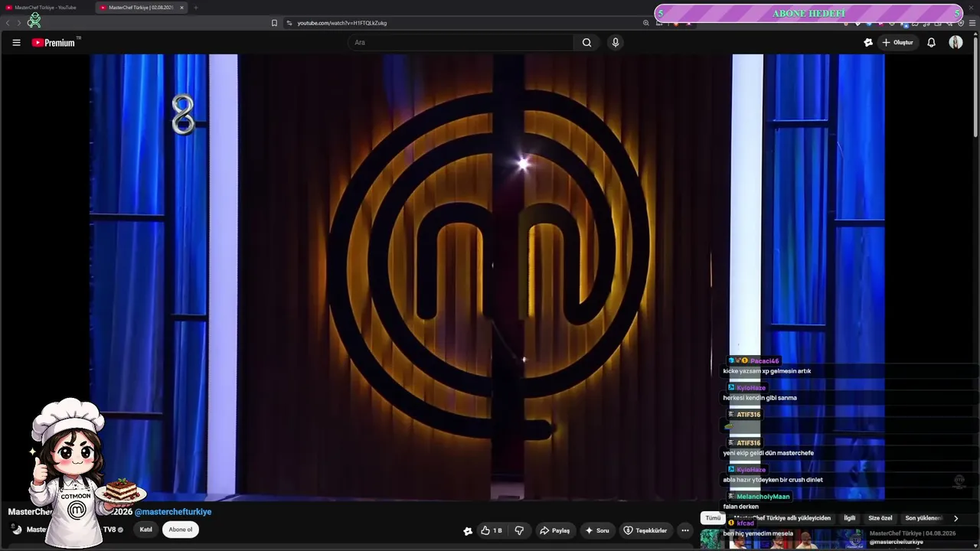
Task: Select the Tümü filter chip
Action: point(713,518)
